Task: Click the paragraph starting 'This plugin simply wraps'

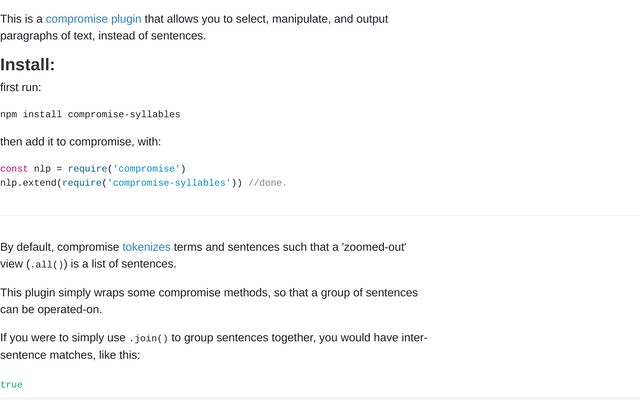Action: 209,301
